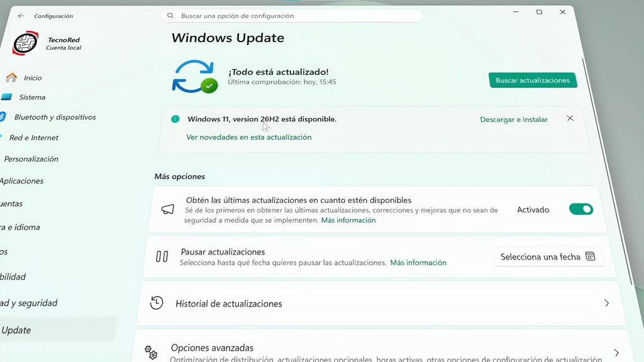Click the clock history icon
The image size is (644, 362).
(x=157, y=303)
